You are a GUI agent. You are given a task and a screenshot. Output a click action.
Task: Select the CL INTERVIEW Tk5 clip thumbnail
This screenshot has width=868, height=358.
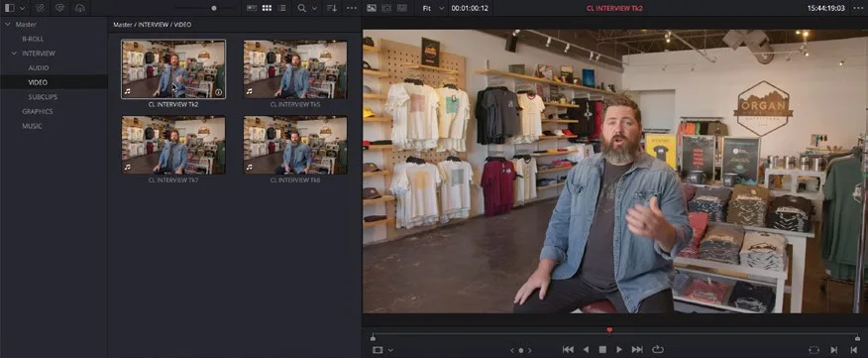(x=295, y=69)
